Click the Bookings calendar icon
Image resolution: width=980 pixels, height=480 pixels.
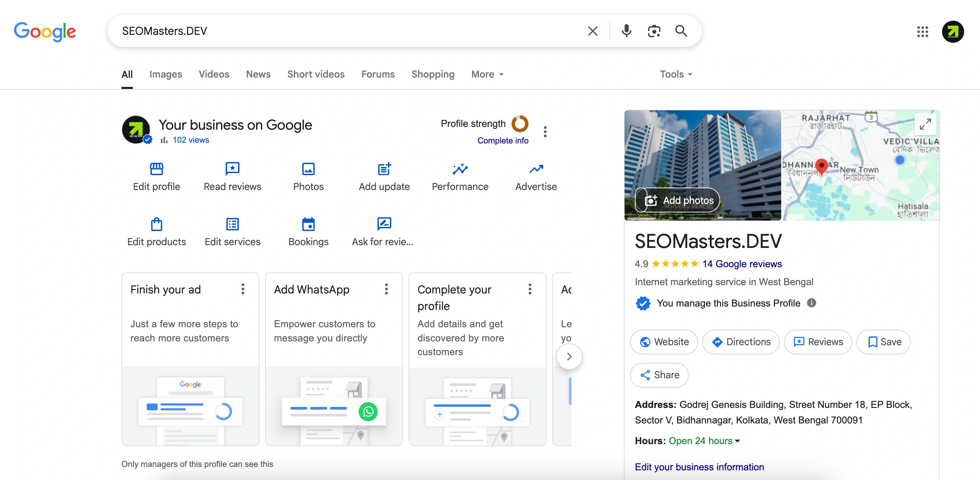tap(308, 224)
